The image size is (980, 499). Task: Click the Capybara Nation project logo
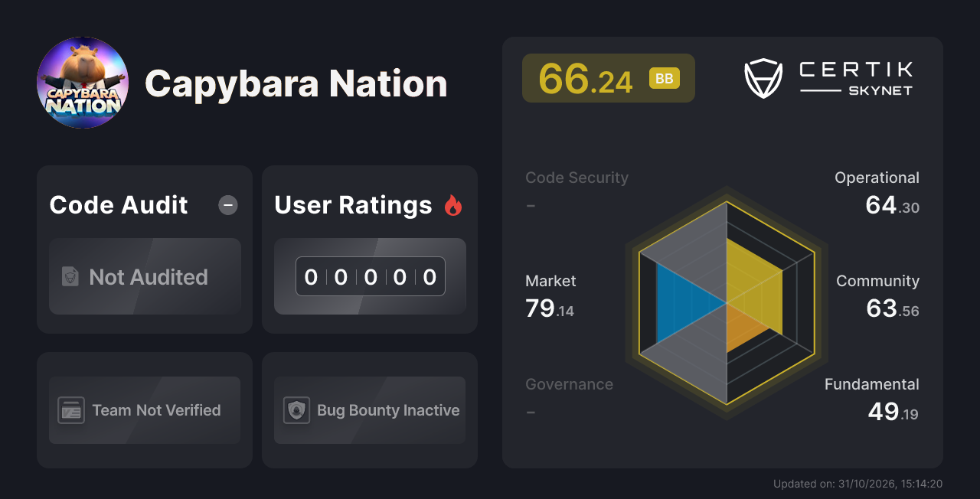tap(83, 83)
